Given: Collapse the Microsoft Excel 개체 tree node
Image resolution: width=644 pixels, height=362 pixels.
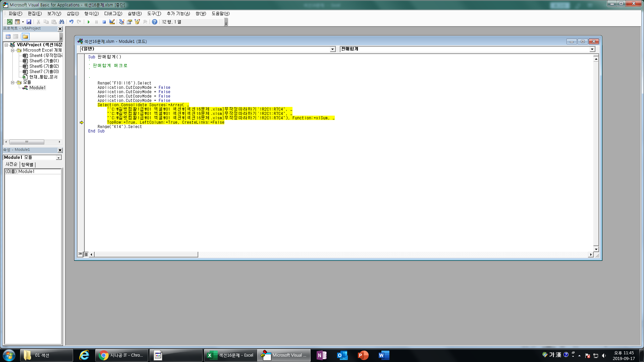Looking at the screenshot, I should click(13, 50).
